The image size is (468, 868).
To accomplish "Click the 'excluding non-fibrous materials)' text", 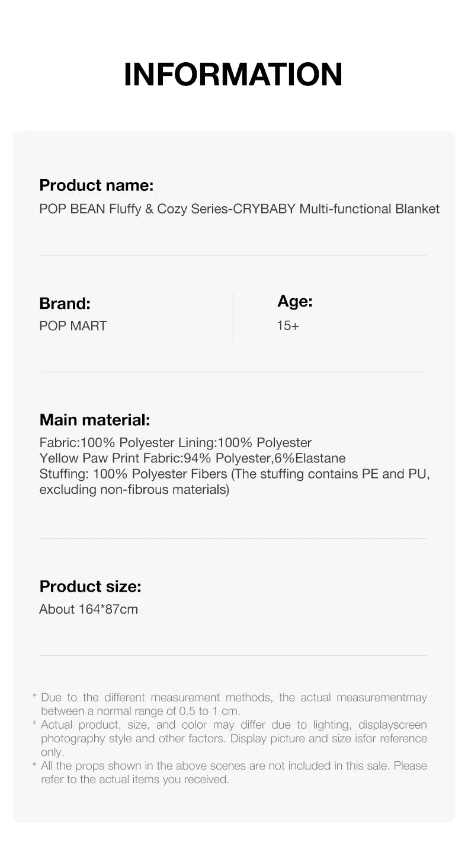I will coord(134,490).
